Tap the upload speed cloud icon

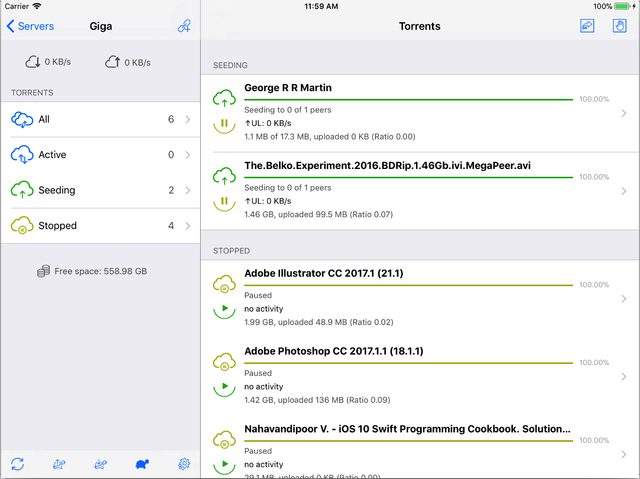pyautogui.click(x=113, y=62)
